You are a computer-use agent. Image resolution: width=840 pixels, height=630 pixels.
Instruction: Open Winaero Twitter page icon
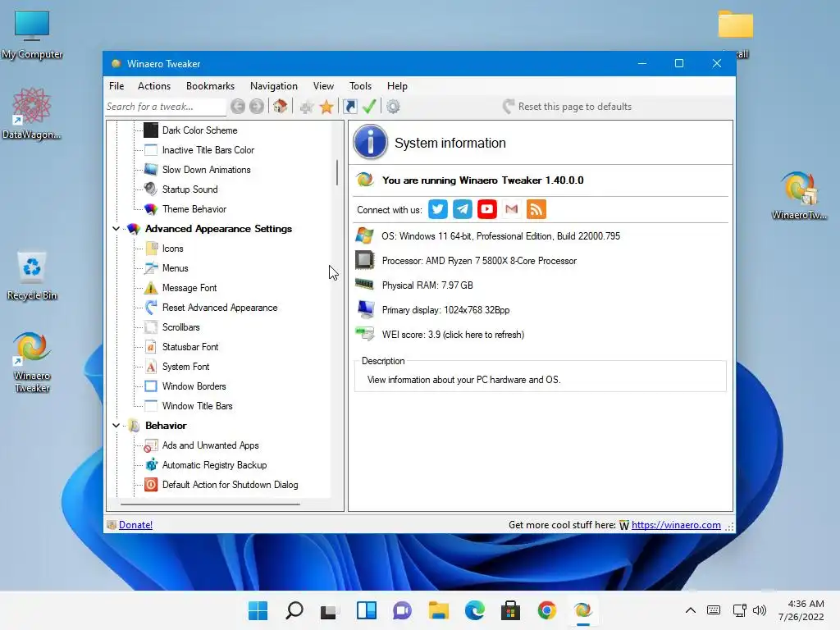[438, 209]
